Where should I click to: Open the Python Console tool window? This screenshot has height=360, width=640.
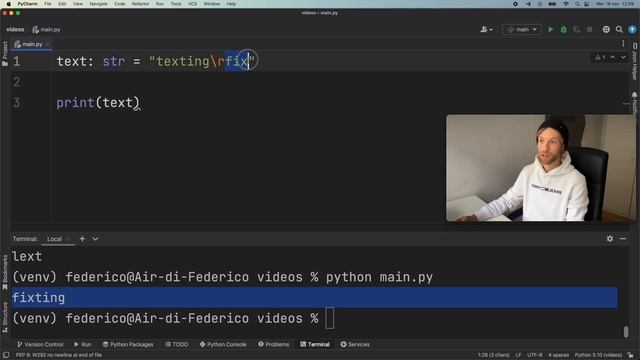223,344
